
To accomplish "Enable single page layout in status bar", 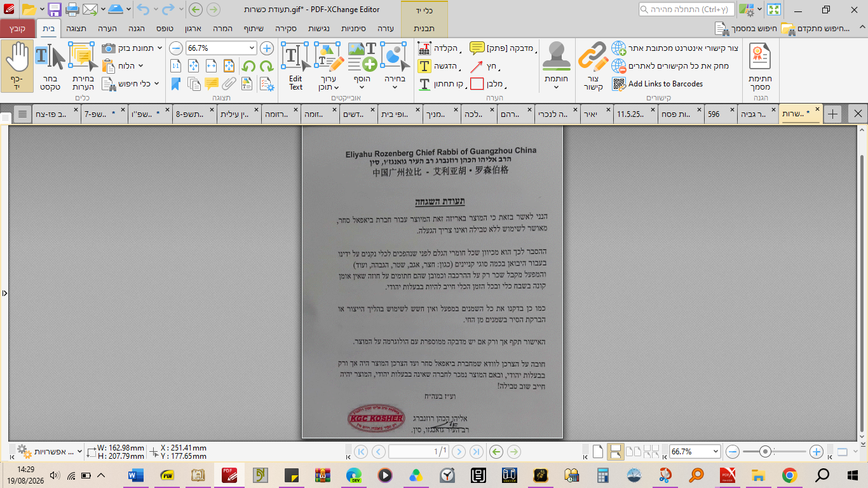I will 597,452.
